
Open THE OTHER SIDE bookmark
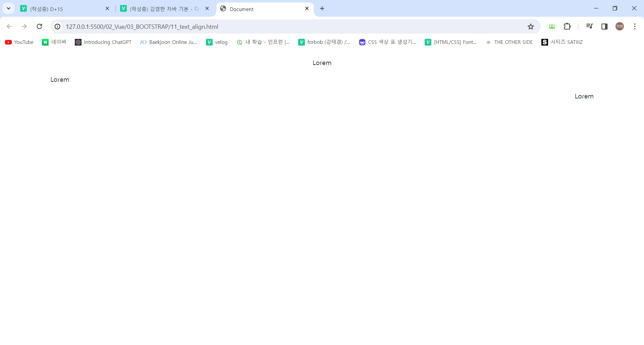[509, 42]
